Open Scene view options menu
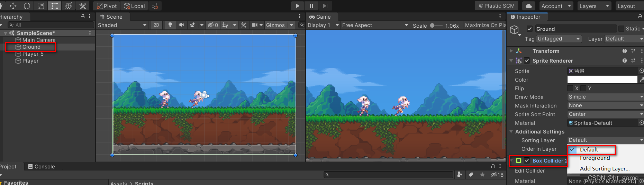The height and width of the screenshot is (185, 644). coord(300,16)
